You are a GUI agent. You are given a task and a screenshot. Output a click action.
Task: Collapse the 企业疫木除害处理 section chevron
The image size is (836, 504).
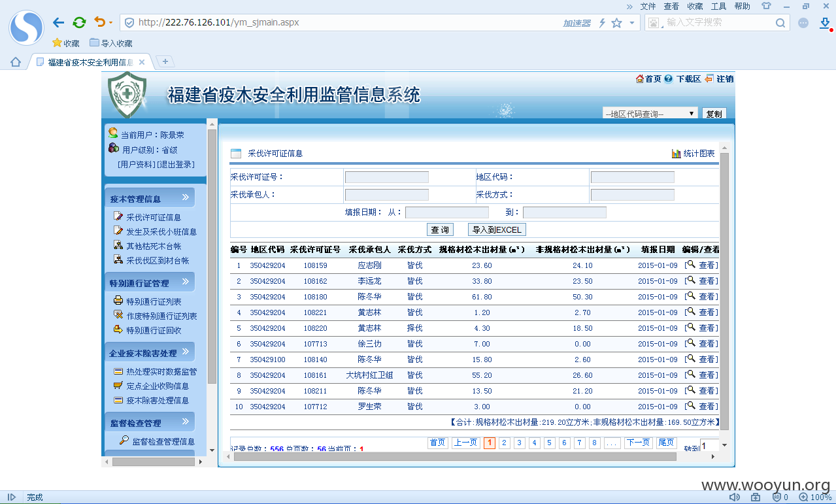click(185, 351)
